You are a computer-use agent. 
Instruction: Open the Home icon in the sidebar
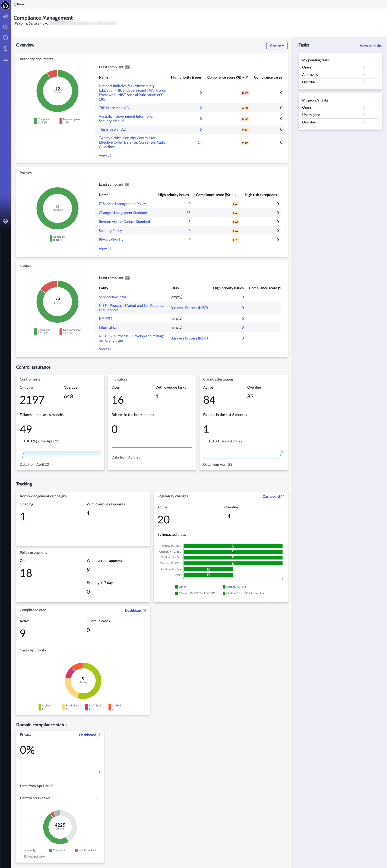pos(5,5)
